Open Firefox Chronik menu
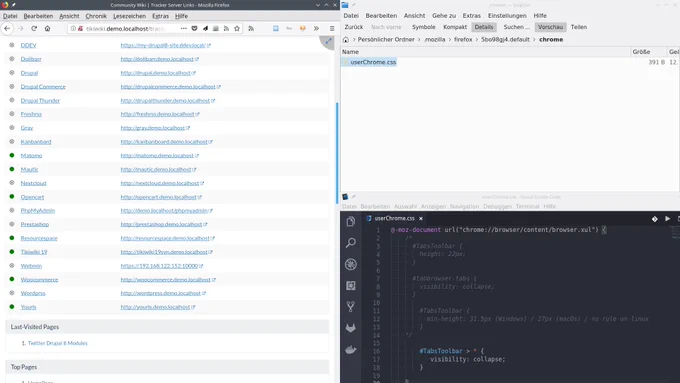The image size is (680, 383). tap(96, 16)
